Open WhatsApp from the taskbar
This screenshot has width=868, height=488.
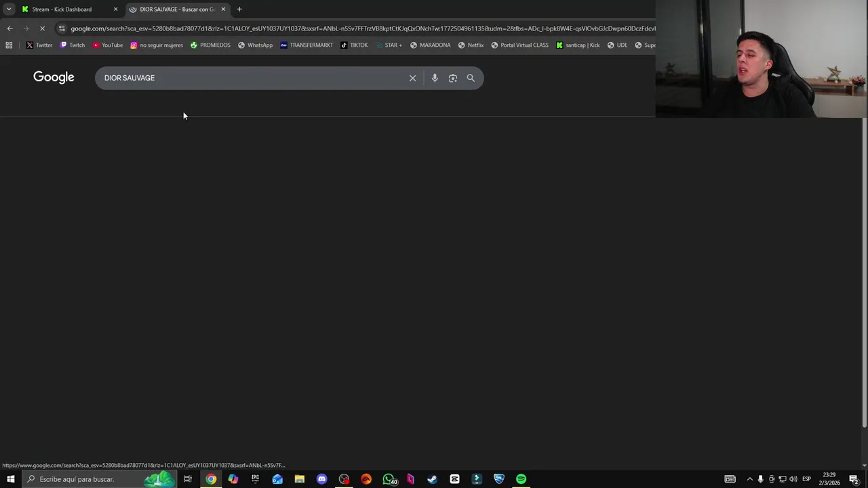(389, 479)
